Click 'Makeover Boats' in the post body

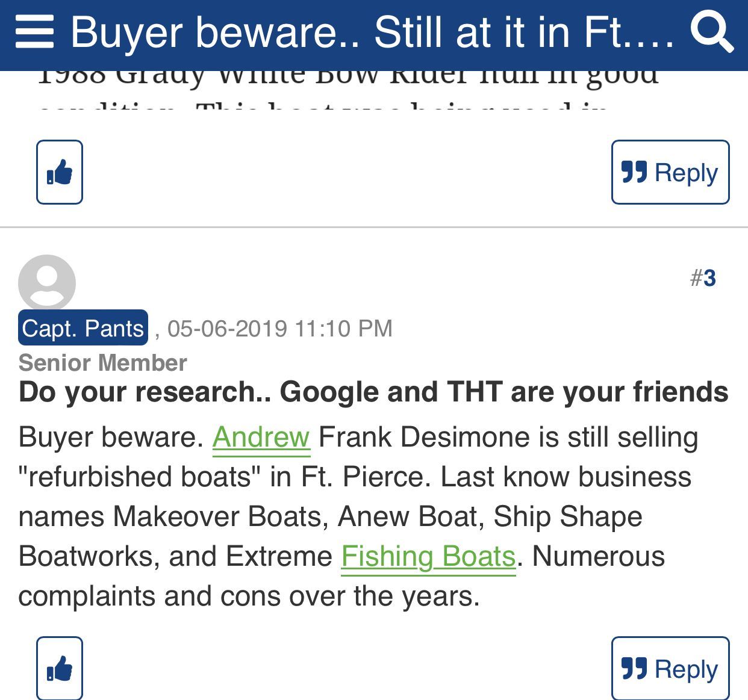(220, 516)
